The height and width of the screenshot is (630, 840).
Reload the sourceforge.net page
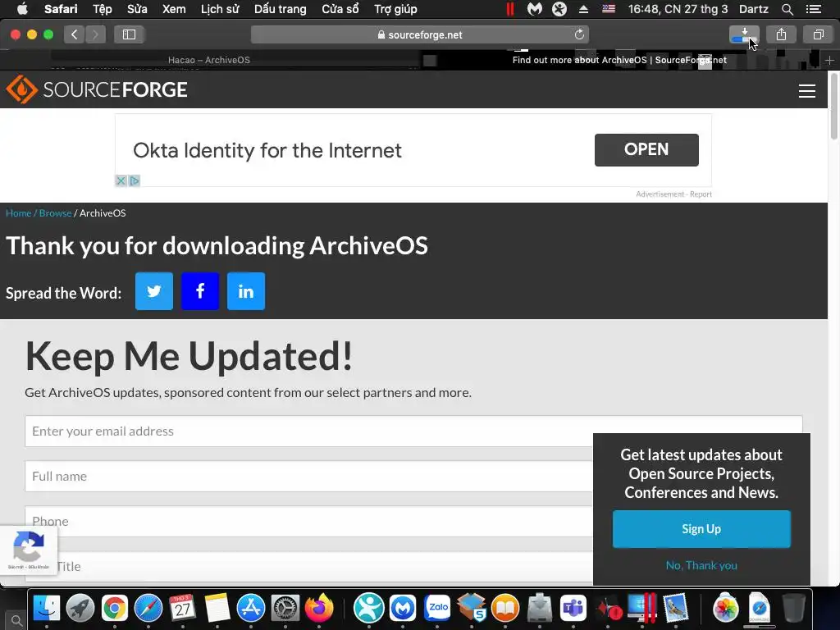579,34
